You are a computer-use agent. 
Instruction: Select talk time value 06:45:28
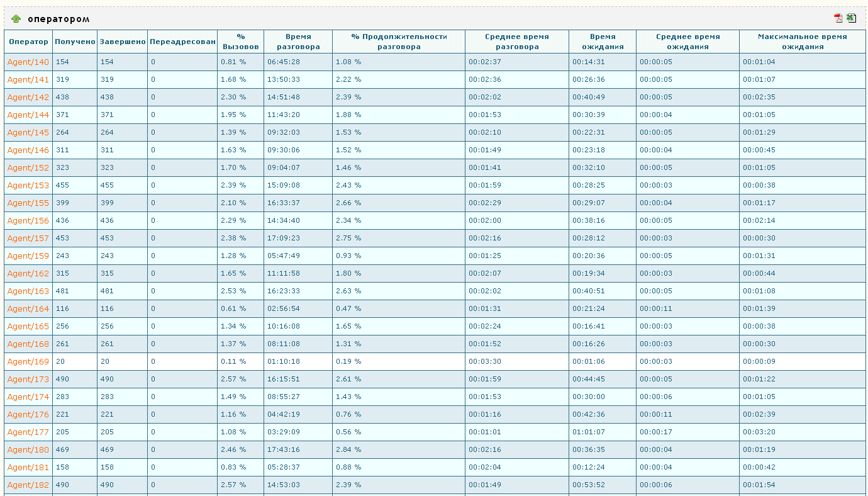(283, 62)
